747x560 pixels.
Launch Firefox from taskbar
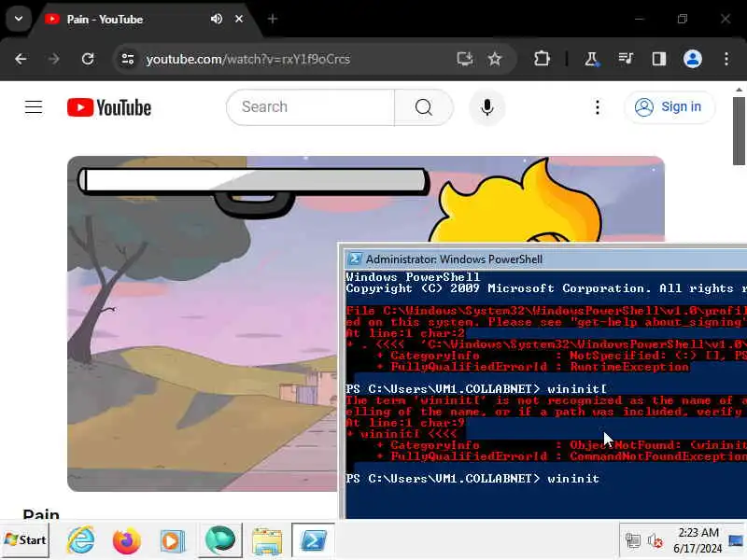(127, 540)
